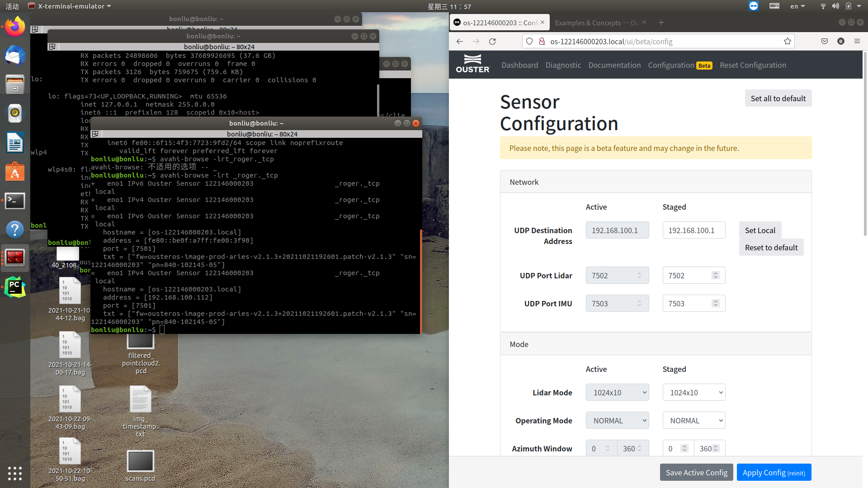Bookmark the page with the star icon

[787, 41]
